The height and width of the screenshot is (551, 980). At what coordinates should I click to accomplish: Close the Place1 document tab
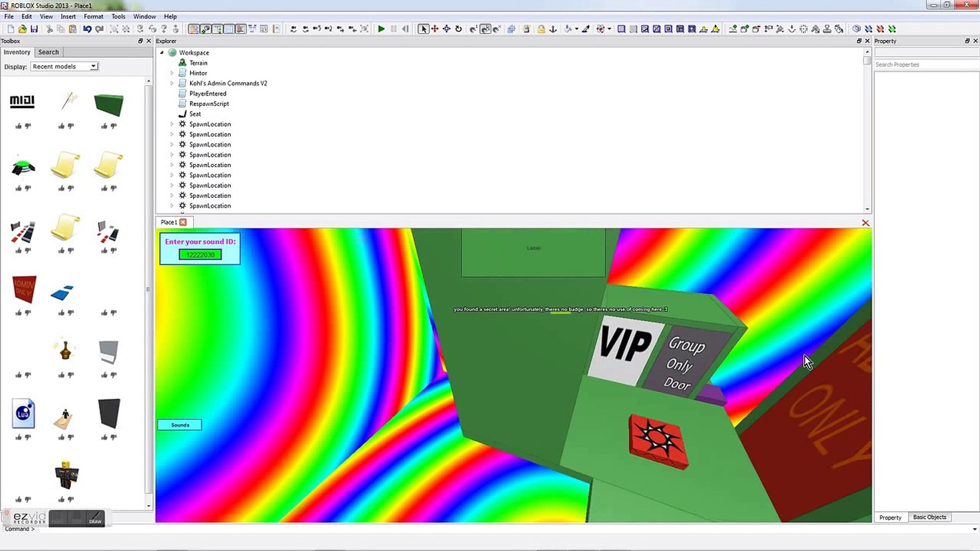(183, 222)
